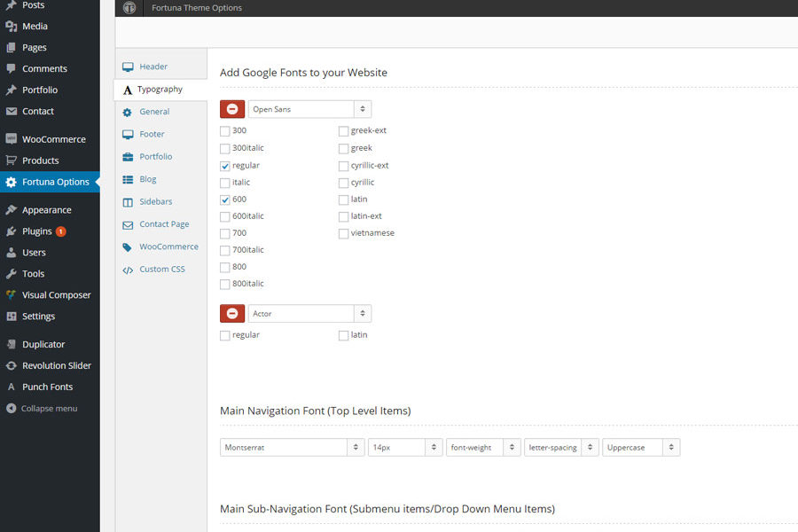Screen dimensions: 798x532
Task: Click the General gear icon in options panel
Action: click(127, 112)
